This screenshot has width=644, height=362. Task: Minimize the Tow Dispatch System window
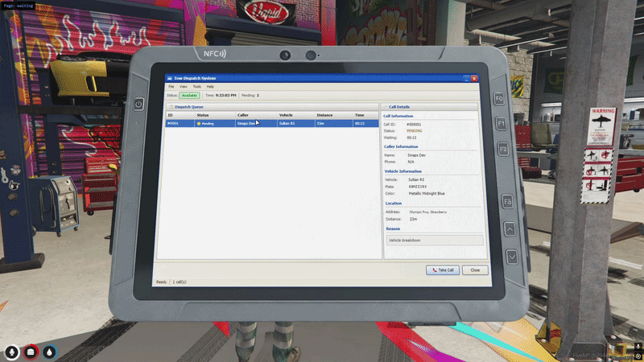(x=466, y=78)
